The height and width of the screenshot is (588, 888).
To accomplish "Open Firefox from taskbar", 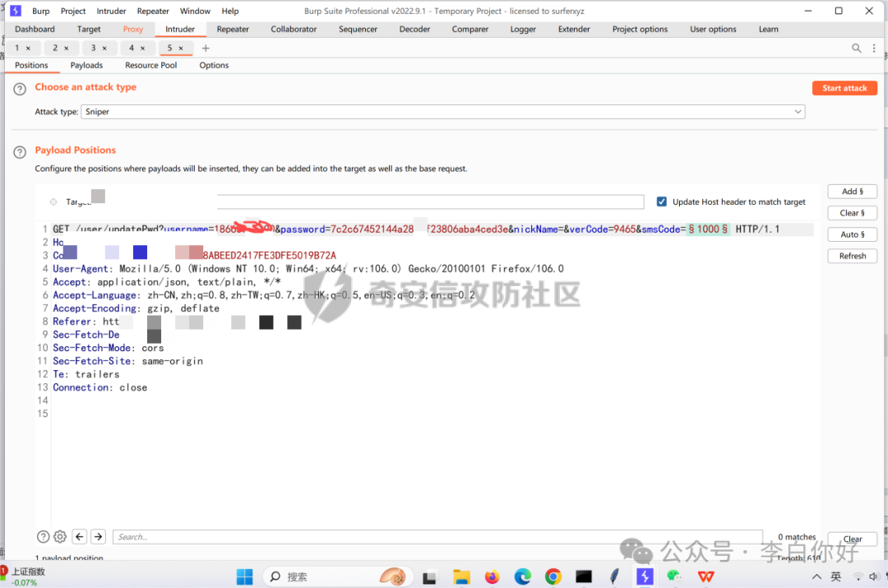I will point(493,576).
